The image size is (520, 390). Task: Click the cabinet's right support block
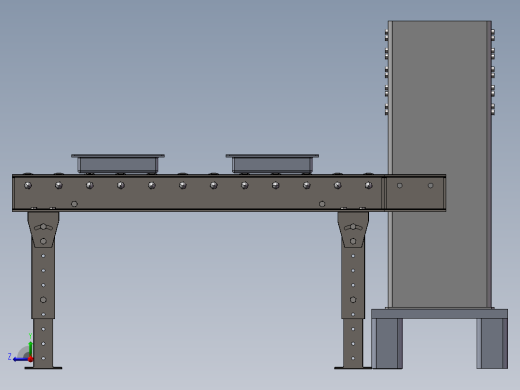(x=492, y=343)
